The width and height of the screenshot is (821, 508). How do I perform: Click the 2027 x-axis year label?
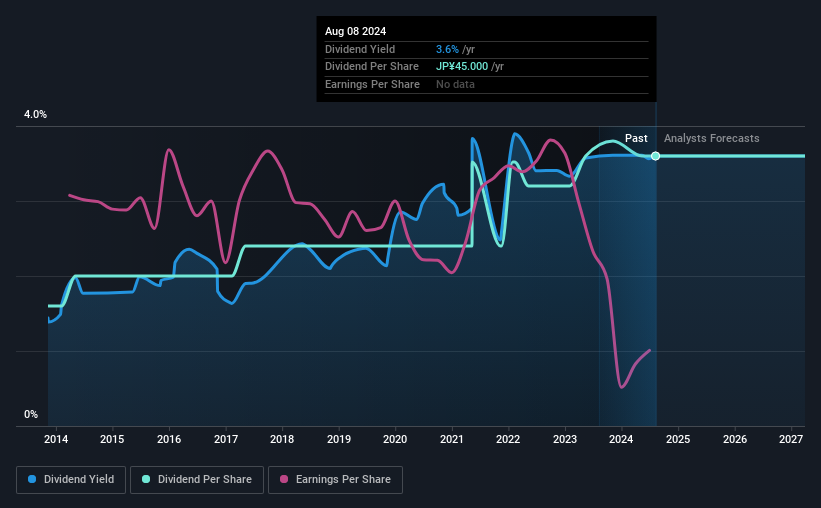click(791, 439)
